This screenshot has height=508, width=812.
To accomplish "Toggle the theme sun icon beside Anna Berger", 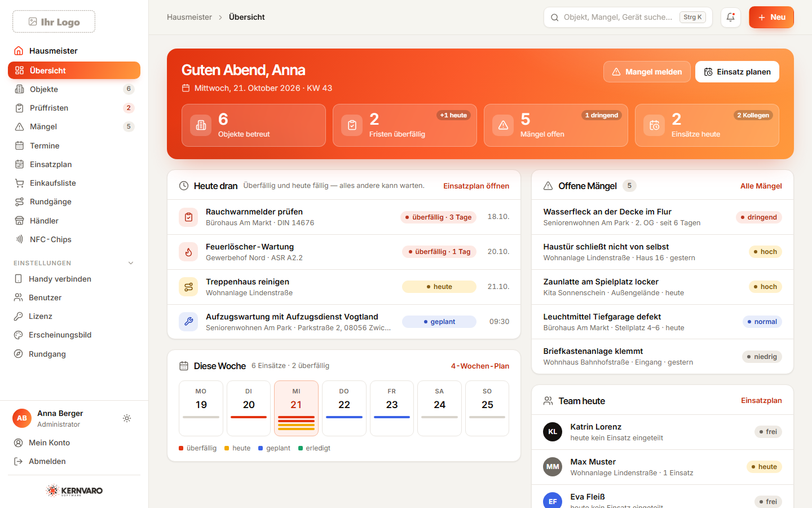I will click(x=127, y=418).
